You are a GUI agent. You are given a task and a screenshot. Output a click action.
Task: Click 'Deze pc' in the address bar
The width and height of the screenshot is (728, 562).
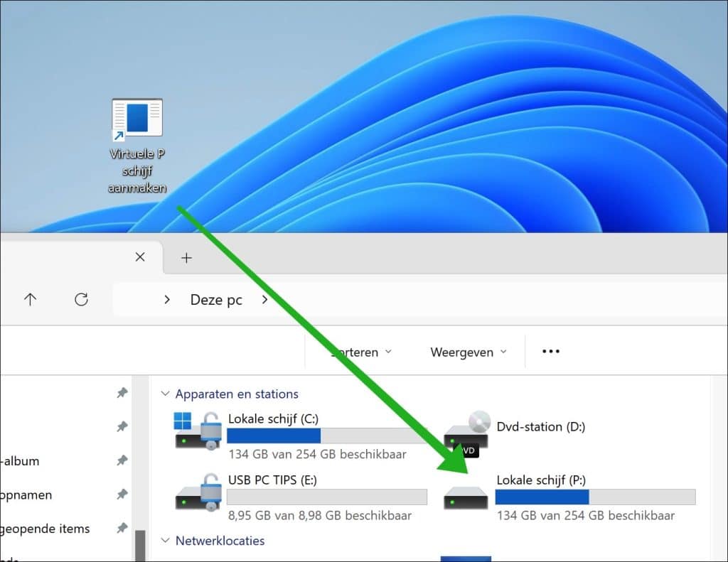(216, 300)
